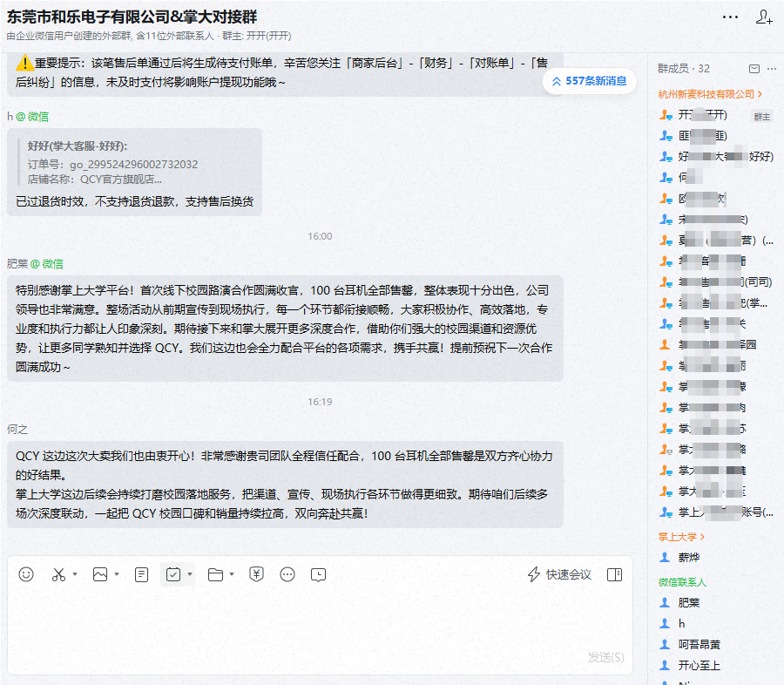The image size is (784, 685).
Task: Open the chat history clock icon
Action: pos(318,575)
